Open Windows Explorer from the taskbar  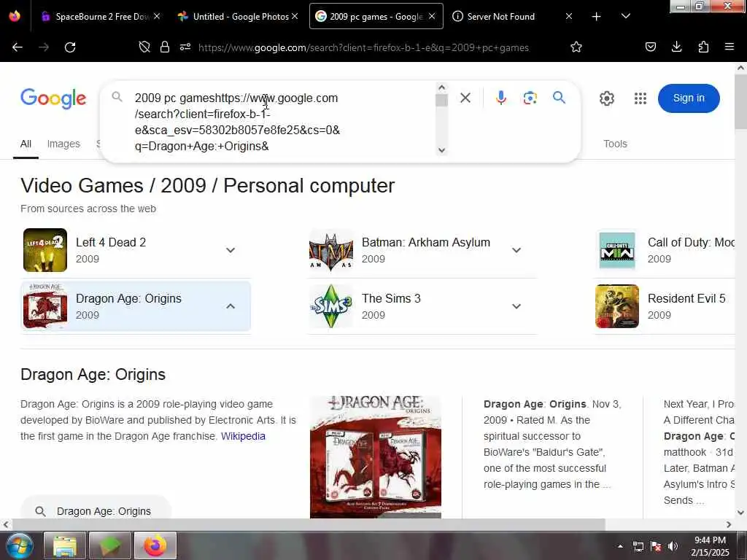(x=65, y=545)
